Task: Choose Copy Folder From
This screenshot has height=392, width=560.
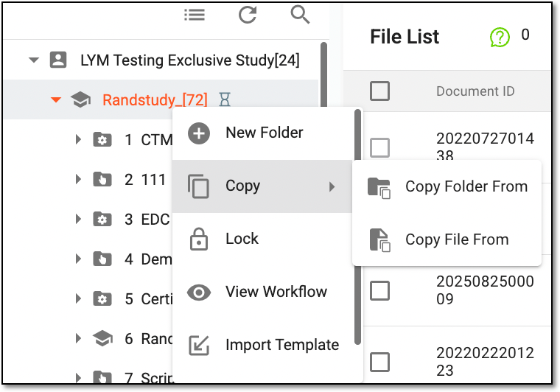Action: tap(447, 187)
